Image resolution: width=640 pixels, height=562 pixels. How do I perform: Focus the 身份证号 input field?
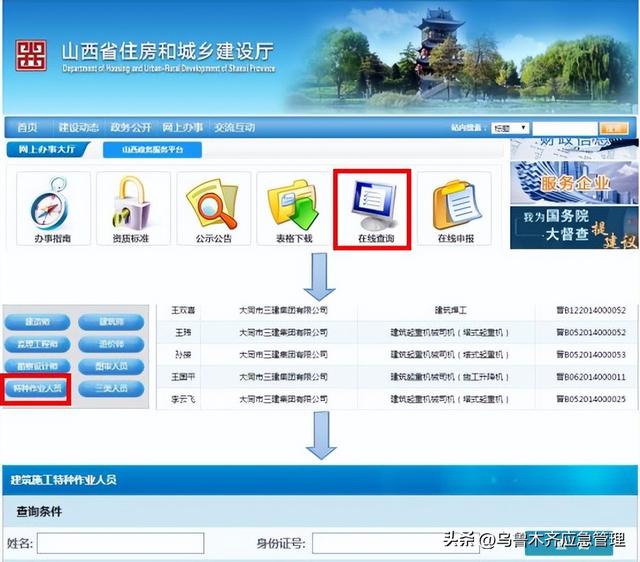pos(396,543)
